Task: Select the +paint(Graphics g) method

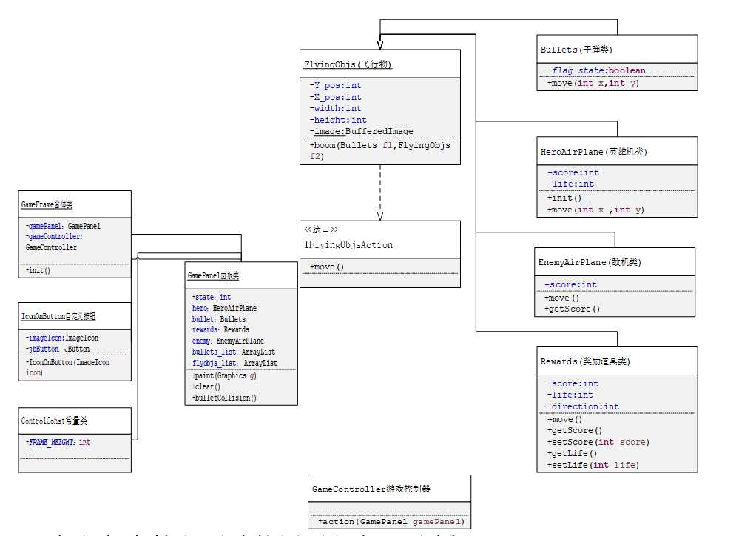Action: [x=223, y=375]
